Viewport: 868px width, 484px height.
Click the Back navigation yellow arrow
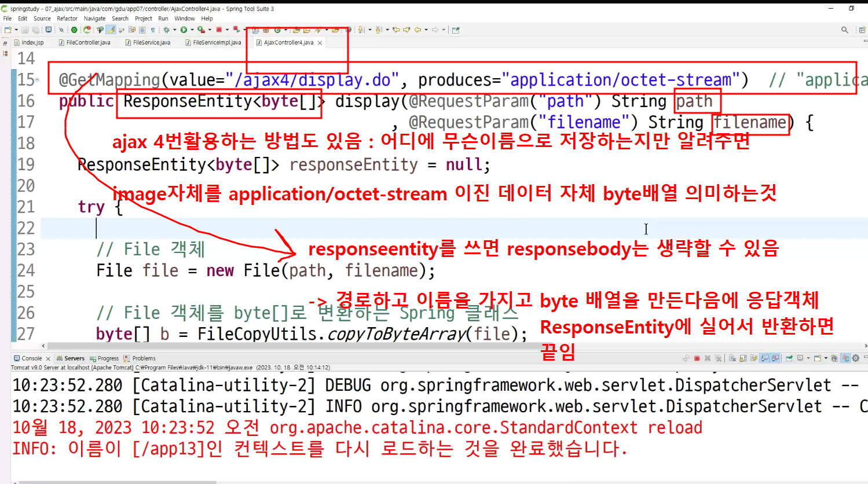click(417, 30)
